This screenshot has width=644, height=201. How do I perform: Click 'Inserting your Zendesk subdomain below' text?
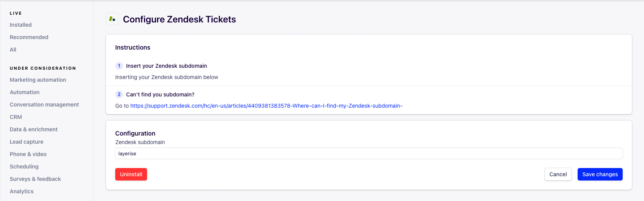click(x=167, y=77)
